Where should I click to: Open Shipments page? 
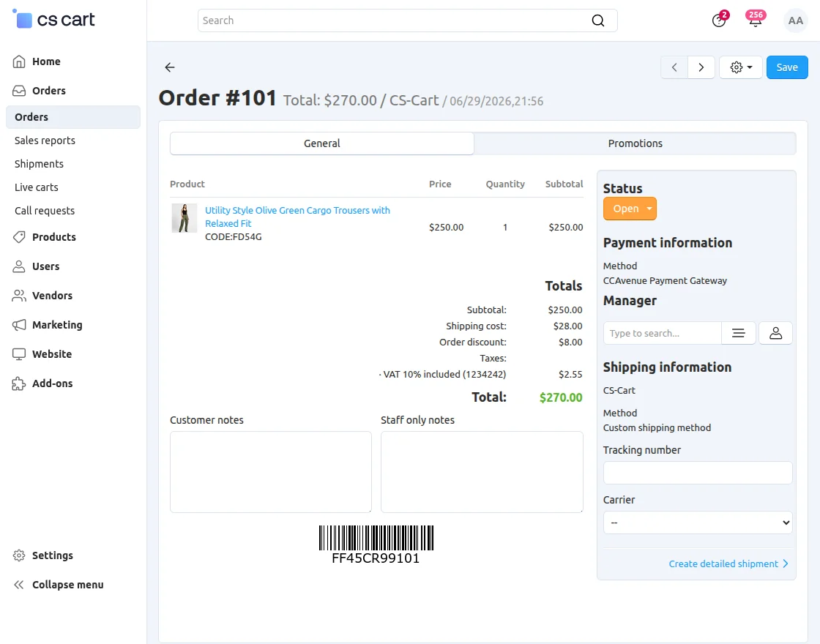tap(40, 164)
